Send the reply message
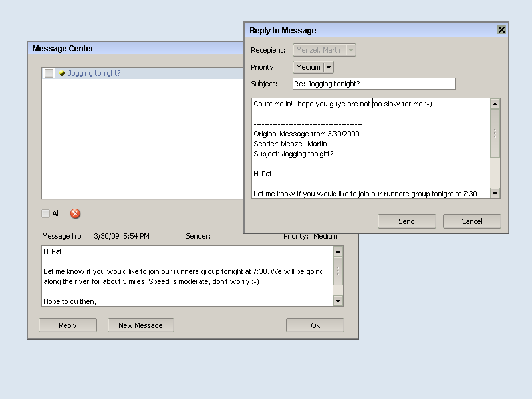This screenshot has width=532, height=399. click(406, 221)
